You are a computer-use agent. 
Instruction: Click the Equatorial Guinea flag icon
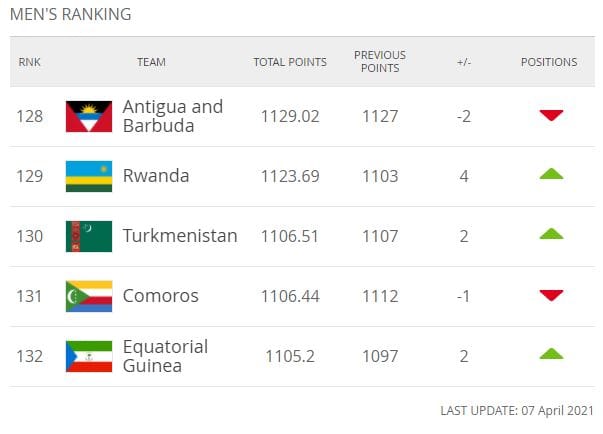[x=88, y=356]
